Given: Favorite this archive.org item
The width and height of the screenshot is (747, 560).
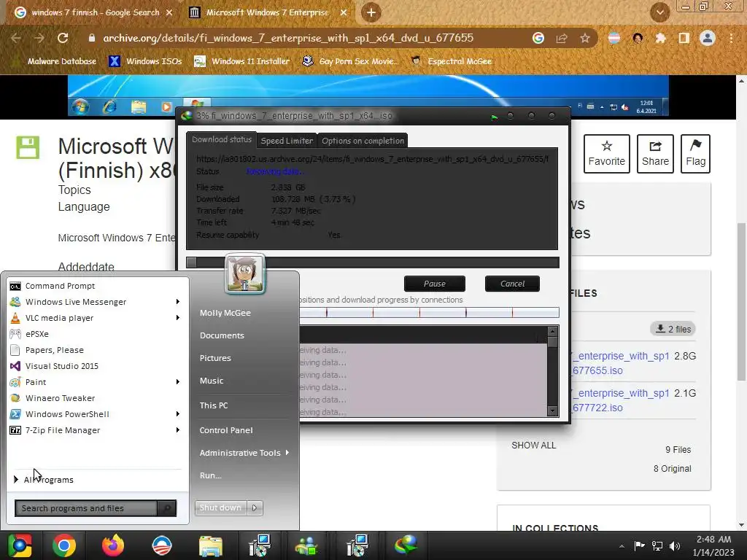Looking at the screenshot, I should click(606, 154).
